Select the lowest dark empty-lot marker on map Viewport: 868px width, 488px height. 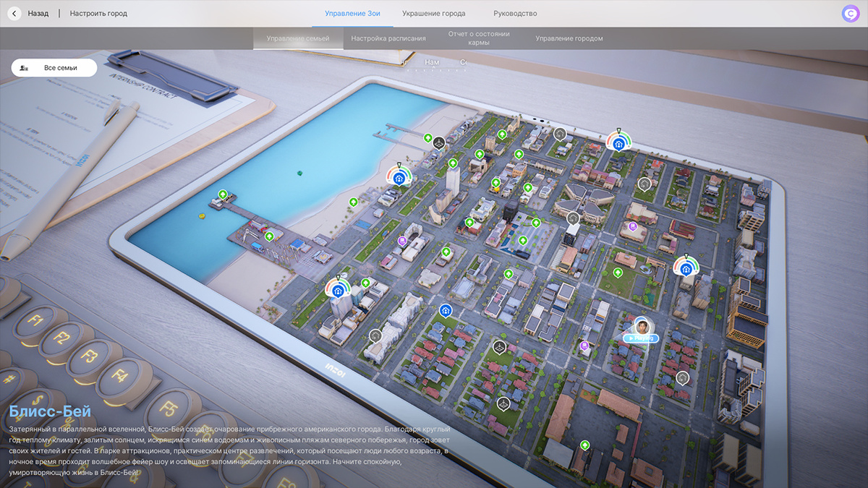503,403
